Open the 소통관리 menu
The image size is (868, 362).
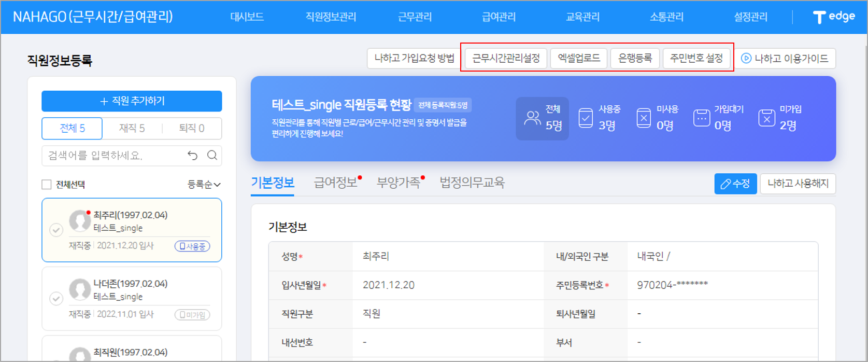pos(666,17)
